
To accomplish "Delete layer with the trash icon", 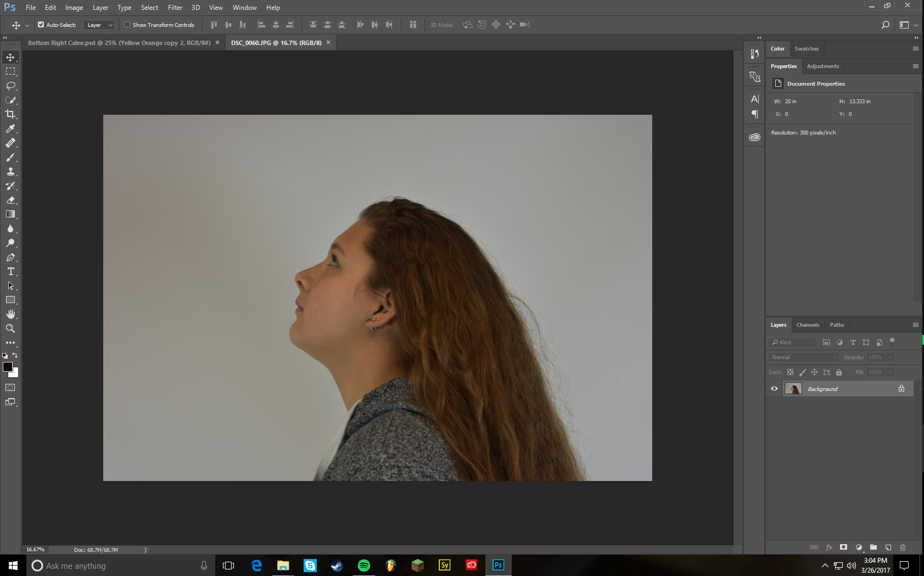I will (903, 547).
